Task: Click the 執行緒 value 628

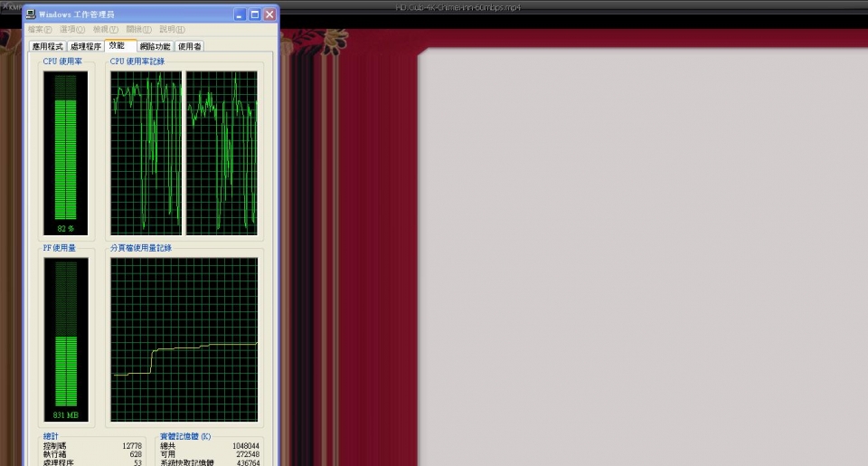Action: 136,454
